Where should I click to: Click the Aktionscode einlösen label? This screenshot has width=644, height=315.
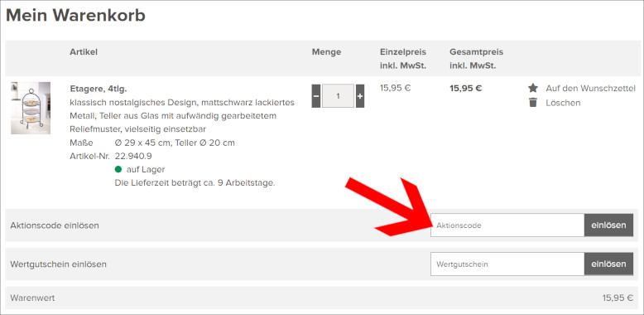(x=55, y=225)
